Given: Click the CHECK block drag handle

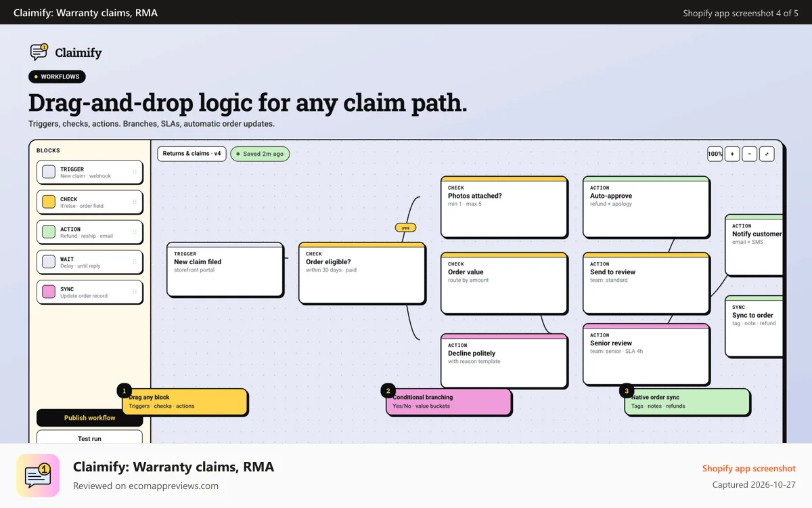Looking at the screenshot, I should pyautogui.click(x=135, y=202).
